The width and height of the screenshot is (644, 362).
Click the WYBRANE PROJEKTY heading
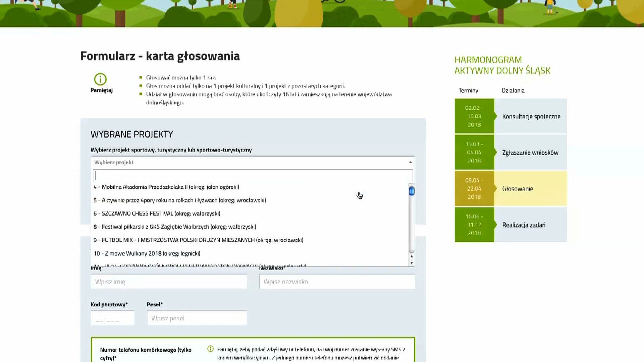132,134
